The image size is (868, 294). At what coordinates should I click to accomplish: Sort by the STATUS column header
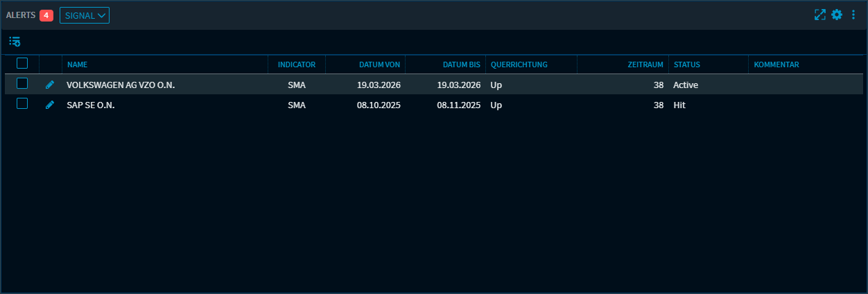686,64
